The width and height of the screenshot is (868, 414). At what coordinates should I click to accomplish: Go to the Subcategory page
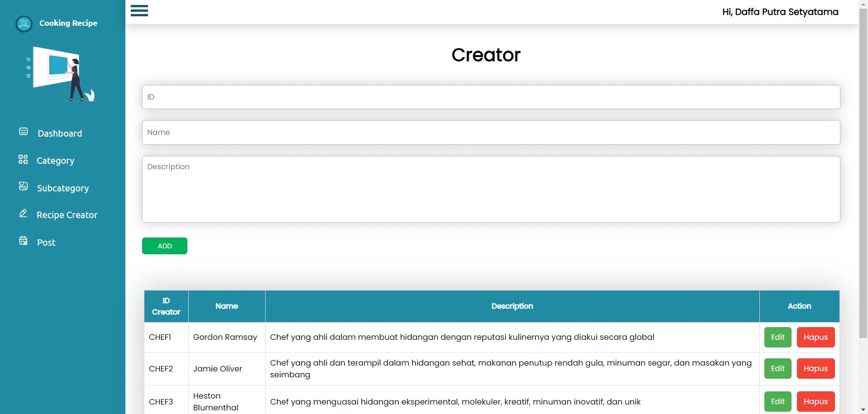62,188
